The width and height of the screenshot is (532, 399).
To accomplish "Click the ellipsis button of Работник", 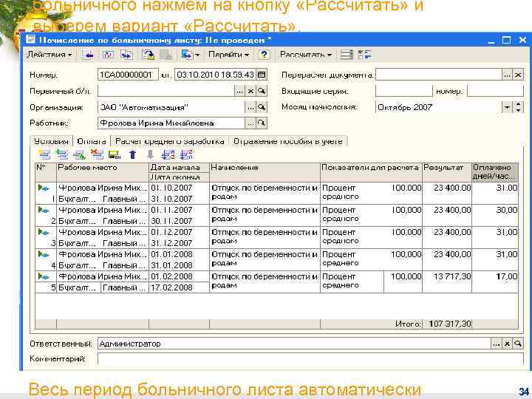I will (x=250, y=123).
